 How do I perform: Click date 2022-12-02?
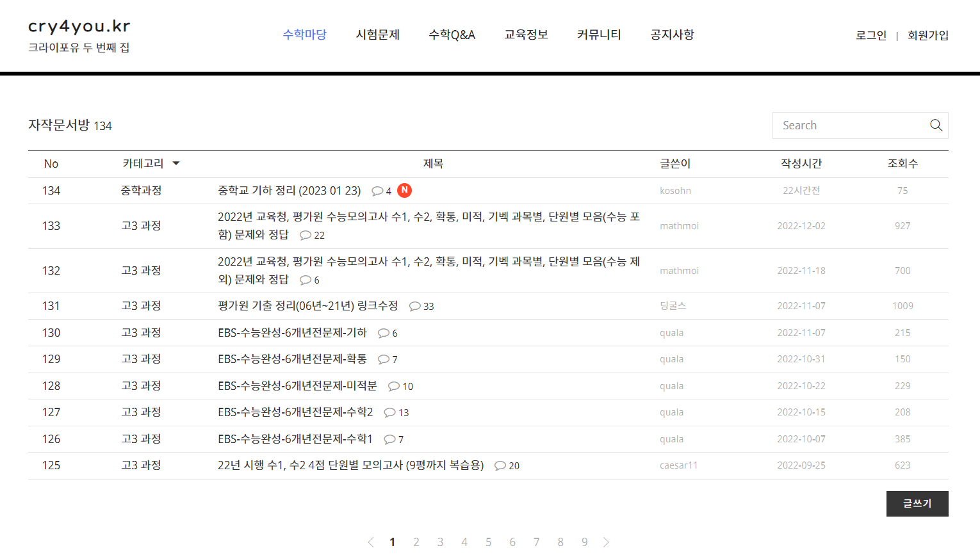coord(801,226)
